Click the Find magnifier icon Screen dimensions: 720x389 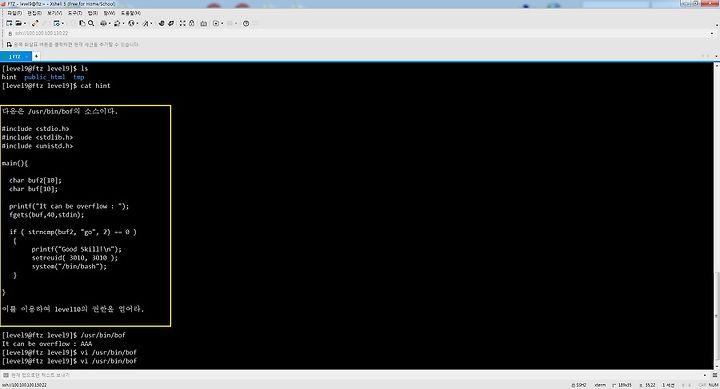click(91, 23)
